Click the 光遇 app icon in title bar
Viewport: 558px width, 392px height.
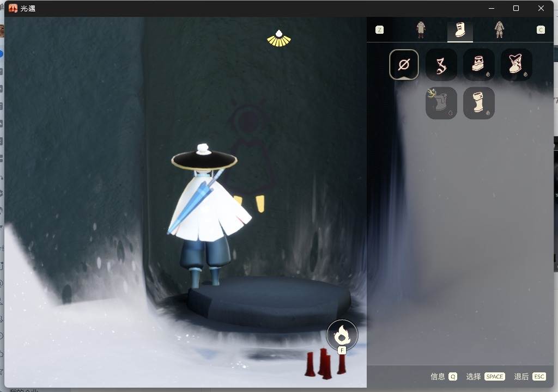coord(13,8)
